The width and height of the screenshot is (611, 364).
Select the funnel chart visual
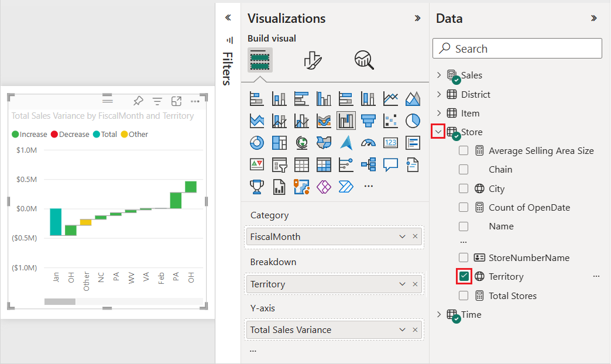368,121
